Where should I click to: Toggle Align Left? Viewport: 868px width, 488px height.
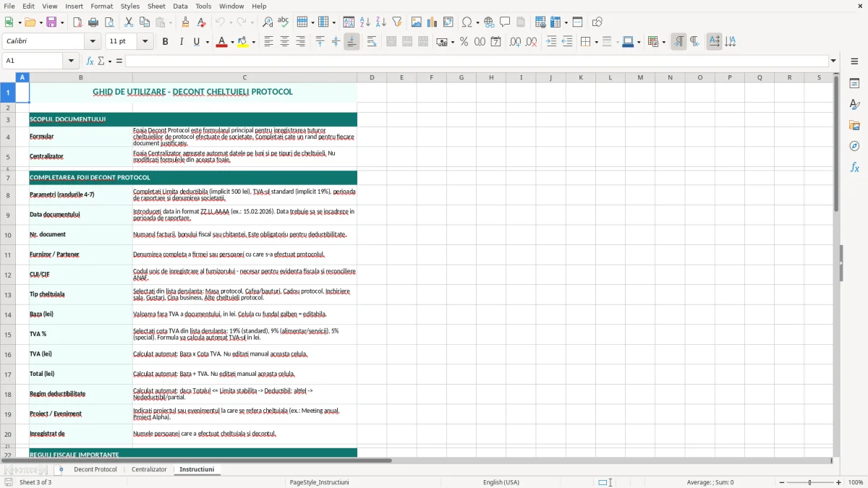click(x=268, y=42)
